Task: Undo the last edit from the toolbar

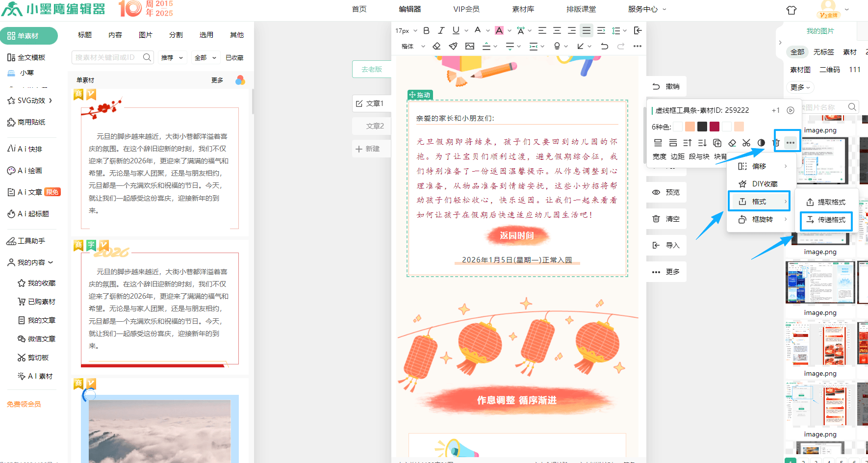Action: 605,46
